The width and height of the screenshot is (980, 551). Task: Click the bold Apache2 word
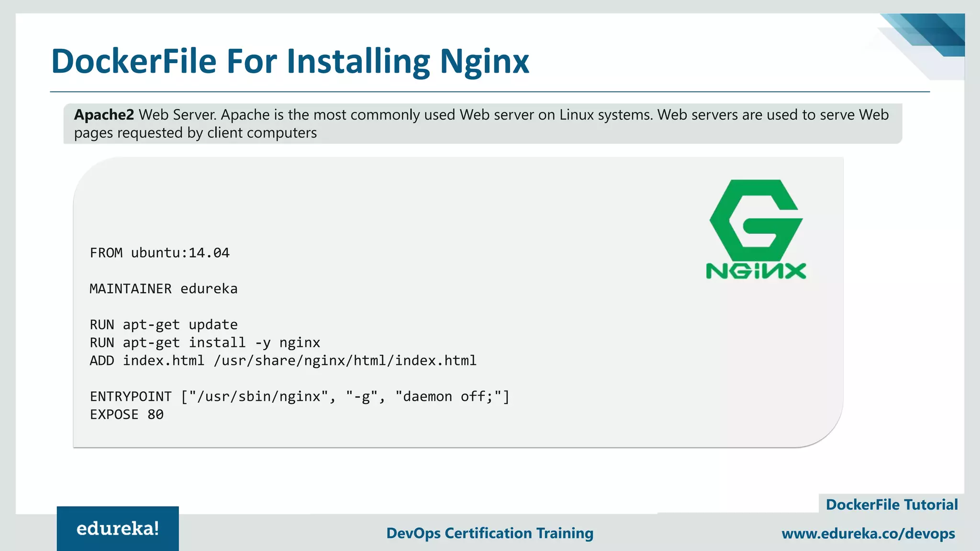104,115
